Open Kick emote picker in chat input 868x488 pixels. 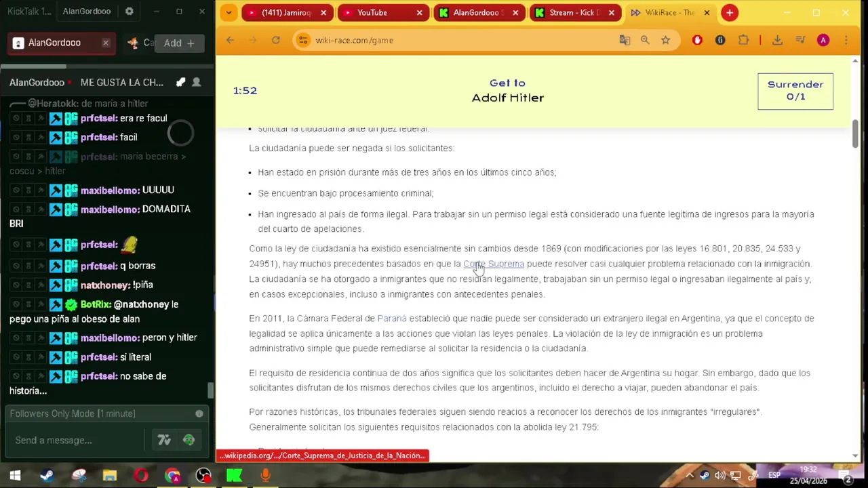(189, 440)
